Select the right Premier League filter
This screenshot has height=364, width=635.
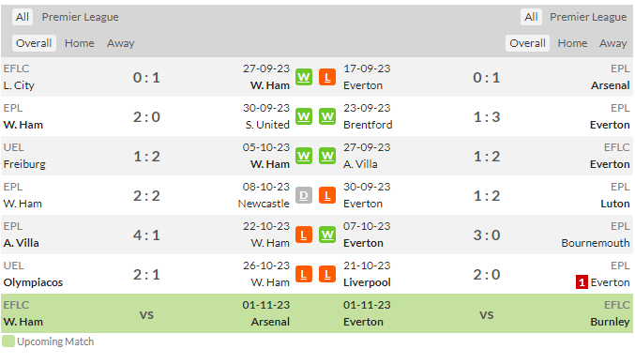(x=588, y=17)
